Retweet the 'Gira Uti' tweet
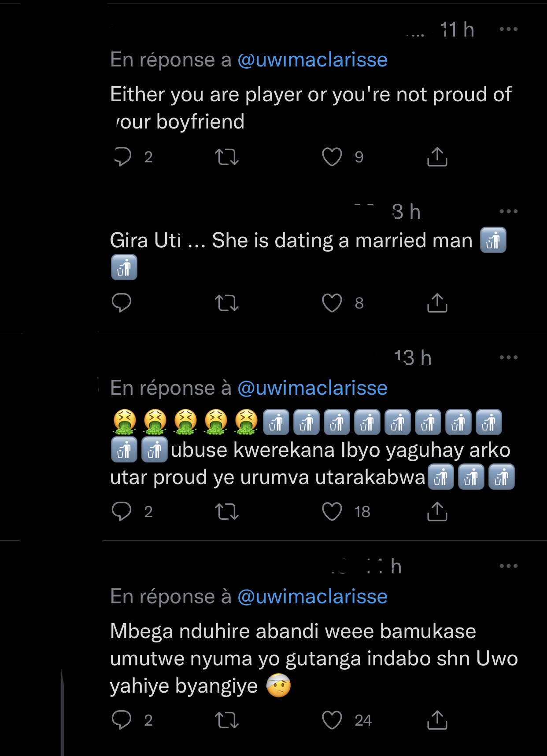The height and width of the screenshot is (756, 547). coord(226,303)
